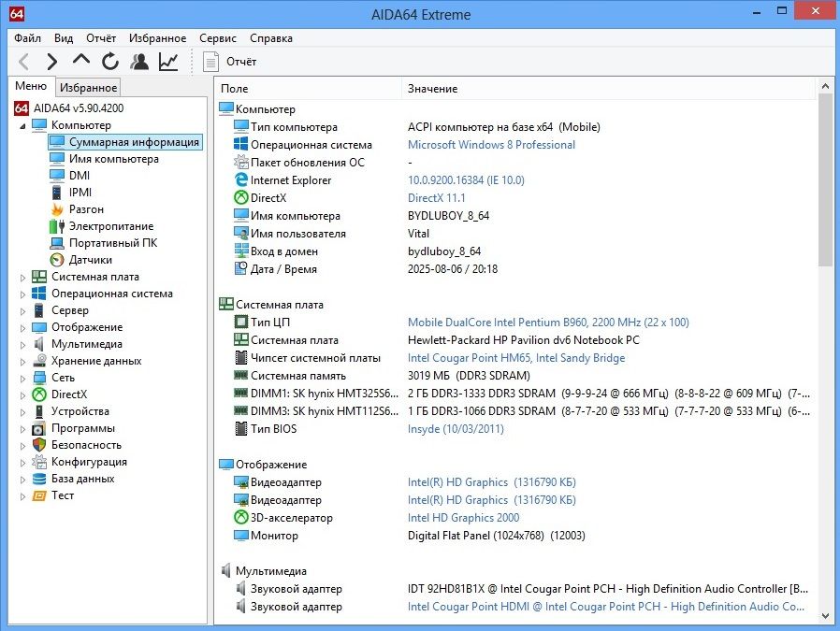Screen dimensions: 840x631
Task: Collapse the Компьютер tree node
Action: tap(22, 126)
